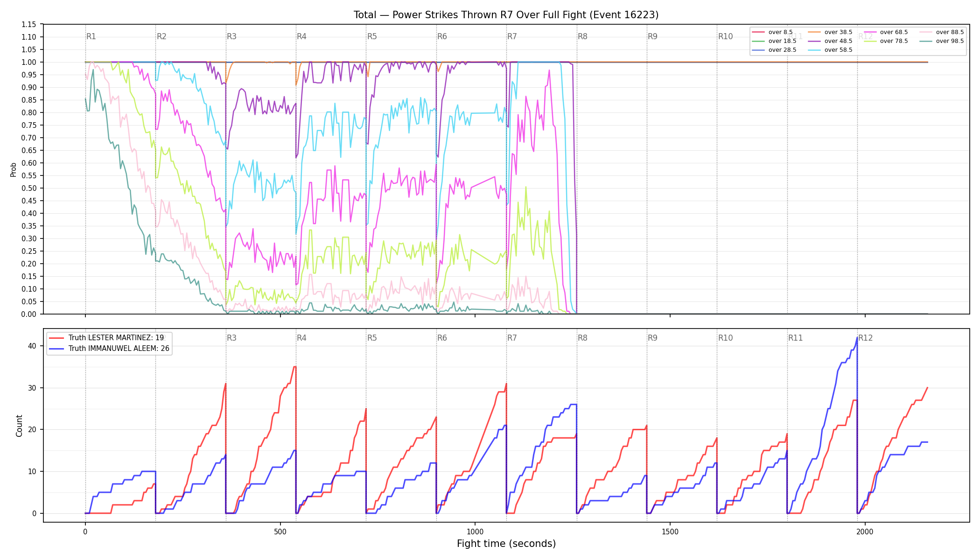Image resolution: width=980 pixels, height=560 pixels.
Task: Select the 'over 18.5' legend label
Action: 782,41
